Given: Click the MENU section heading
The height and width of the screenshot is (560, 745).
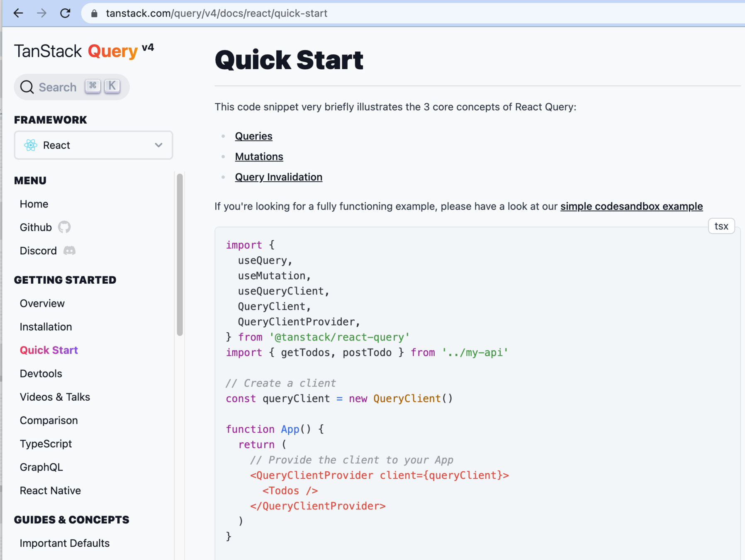Looking at the screenshot, I should pyautogui.click(x=30, y=180).
